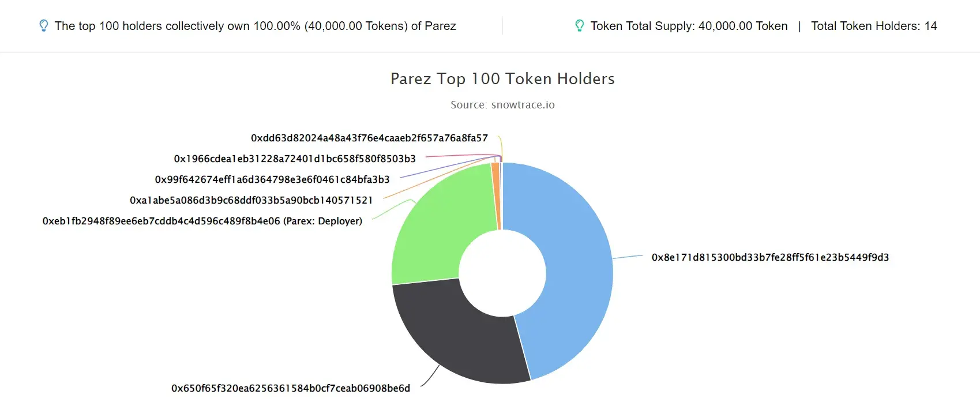Click address label 0xdd63d82024a48a43f76e4caaeb2f657a76a8fa57
The height and width of the screenshot is (406, 980).
369,138
